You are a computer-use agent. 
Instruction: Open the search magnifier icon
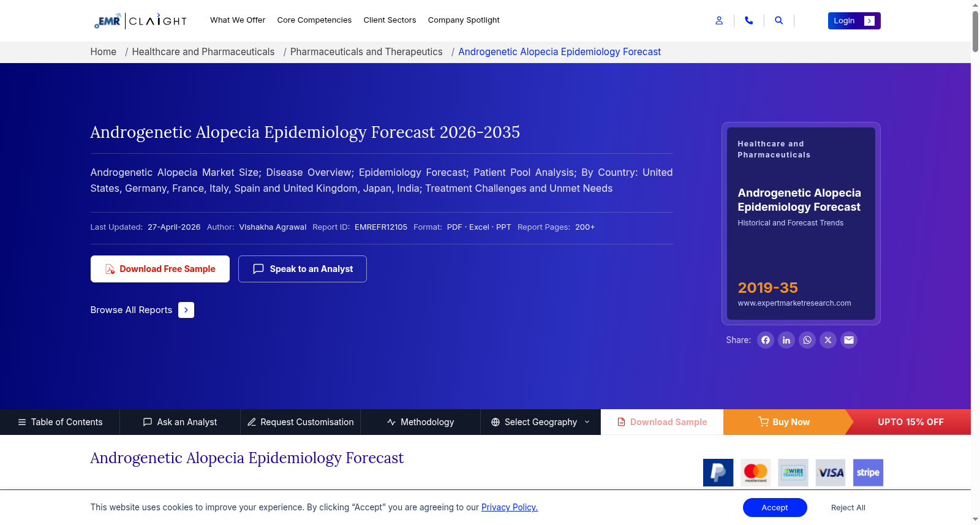click(x=778, y=20)
